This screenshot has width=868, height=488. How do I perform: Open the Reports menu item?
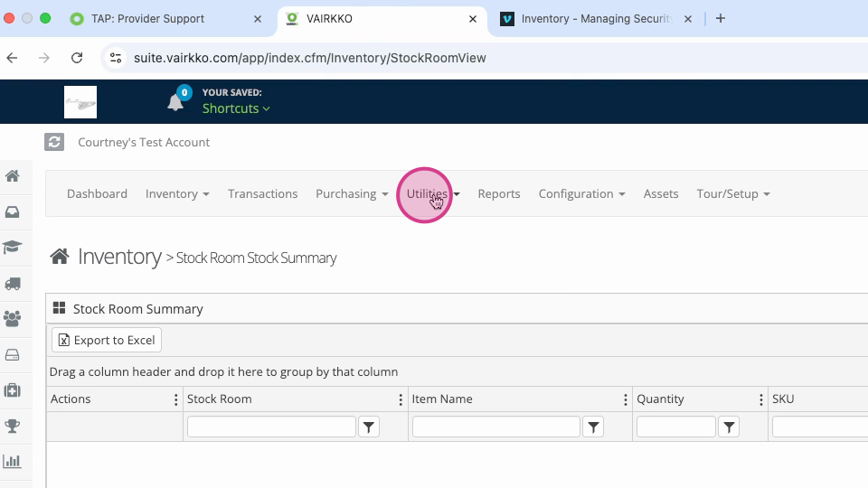pos(499,193)
